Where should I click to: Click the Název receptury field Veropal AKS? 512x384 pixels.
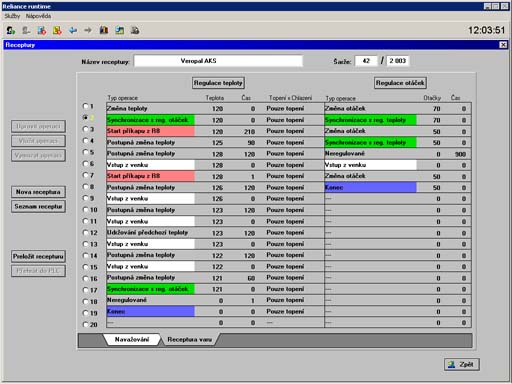pos(218,61)
